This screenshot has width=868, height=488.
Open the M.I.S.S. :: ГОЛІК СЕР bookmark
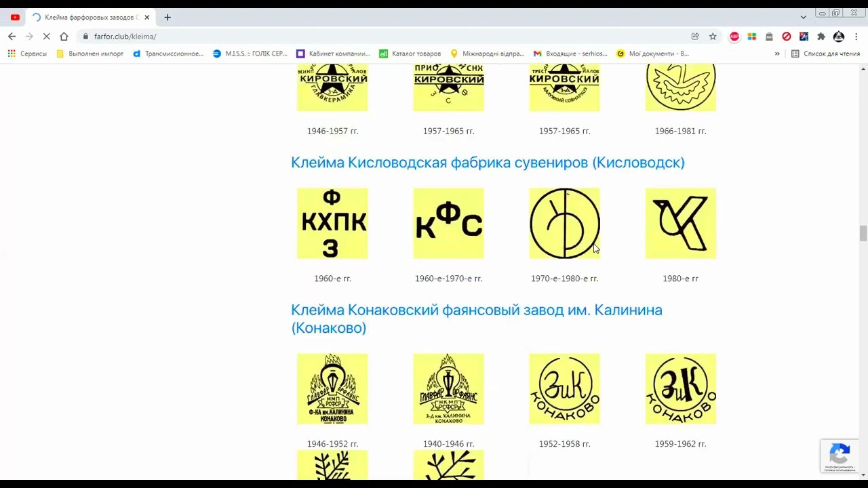(250, 54)
